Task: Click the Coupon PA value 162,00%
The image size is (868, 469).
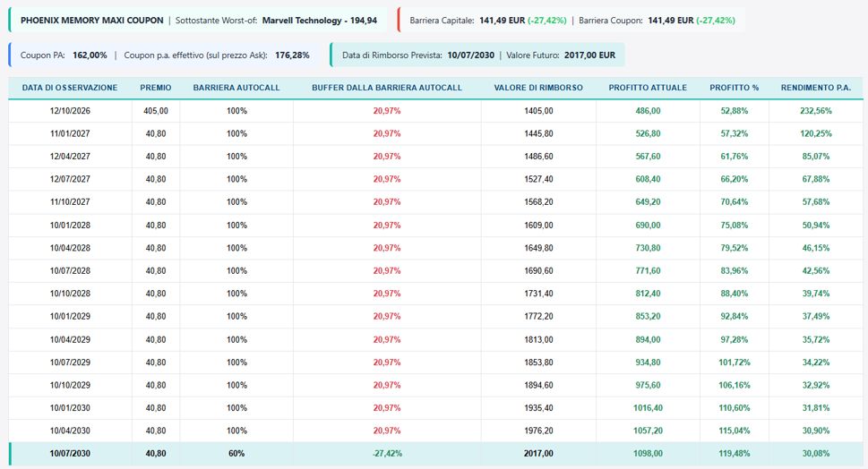Action: (90, 55)
